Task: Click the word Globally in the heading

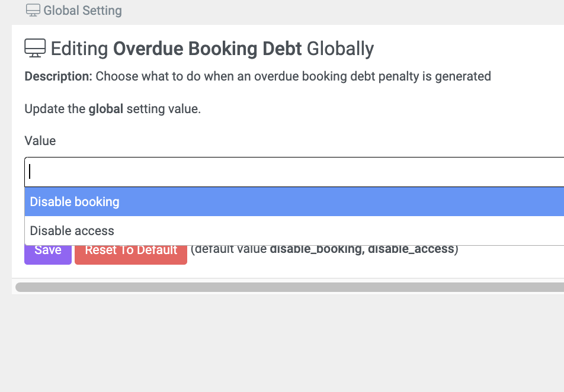Action: click(x=340, y=49)
